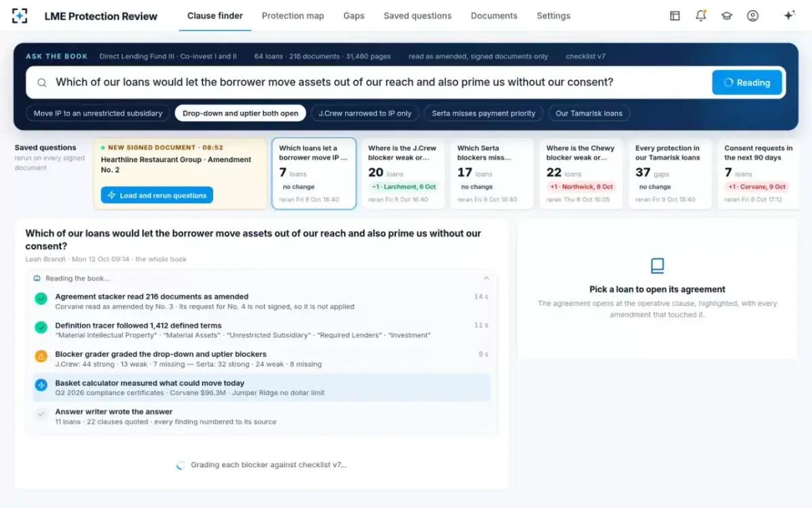Screen dimensions: 812x508
Task: Go to Saved questions tab
Action: pos(418,16)
